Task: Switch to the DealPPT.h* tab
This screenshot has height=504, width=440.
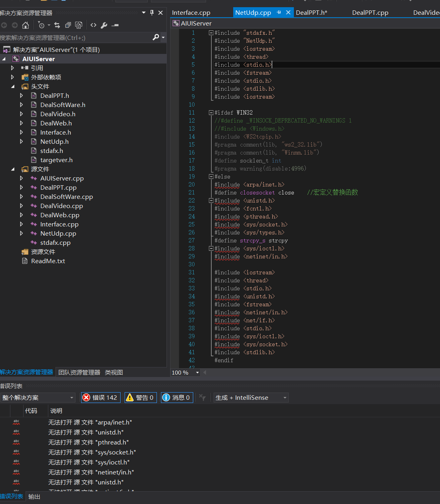Action: [x=311, y=12]
